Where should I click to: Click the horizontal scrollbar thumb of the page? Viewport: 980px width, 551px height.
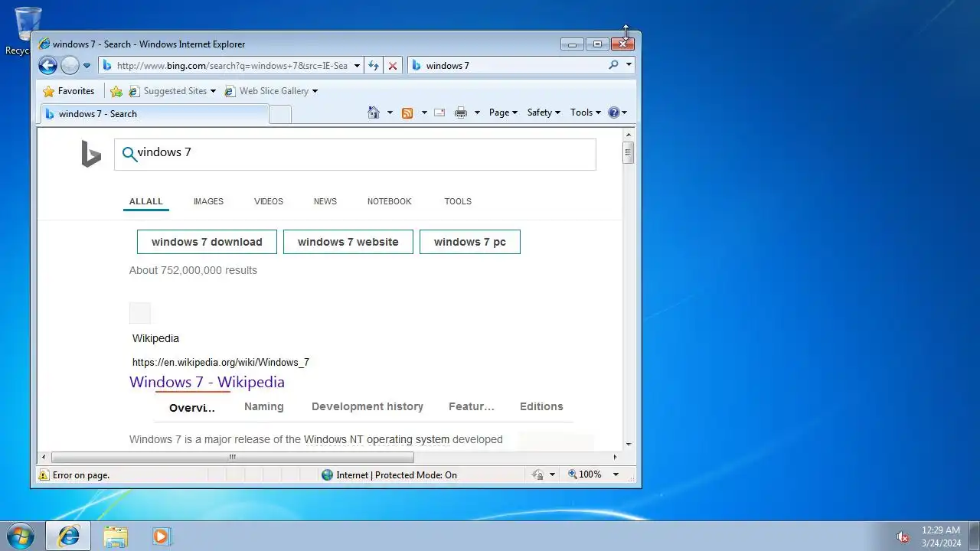point(232,458)
